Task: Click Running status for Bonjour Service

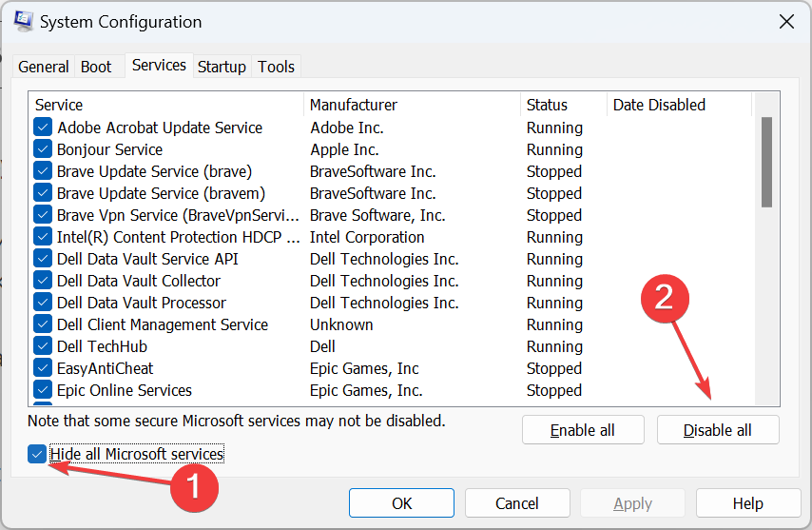Action: [554, 149]
